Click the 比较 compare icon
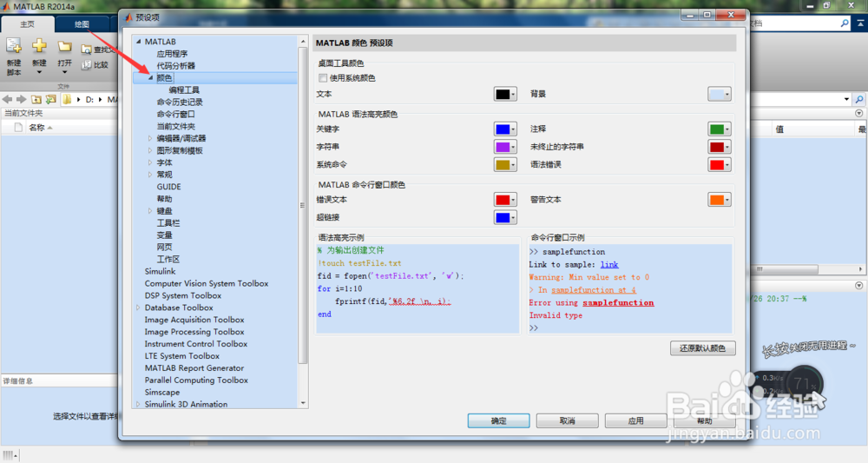Image resolution: width=868 pixels, height=463 pixels. [86, 65]
